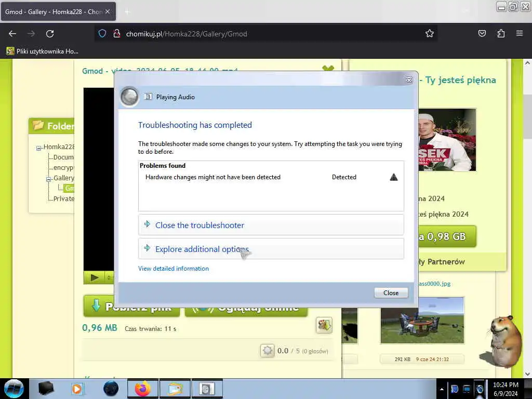The width and height of the screenshot is (532, 399).
Task: Open the Docum... folder tree item
Action: 63,157
